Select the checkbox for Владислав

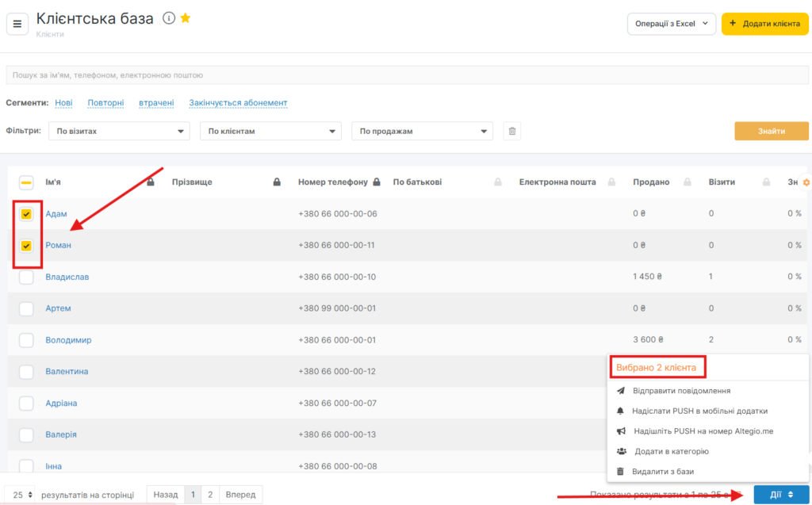click(26, 277)
